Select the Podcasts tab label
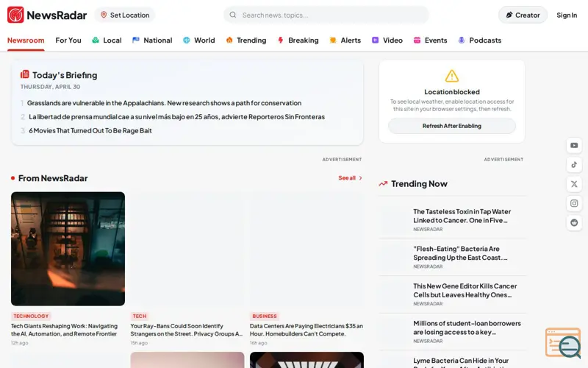 point(485,40)
